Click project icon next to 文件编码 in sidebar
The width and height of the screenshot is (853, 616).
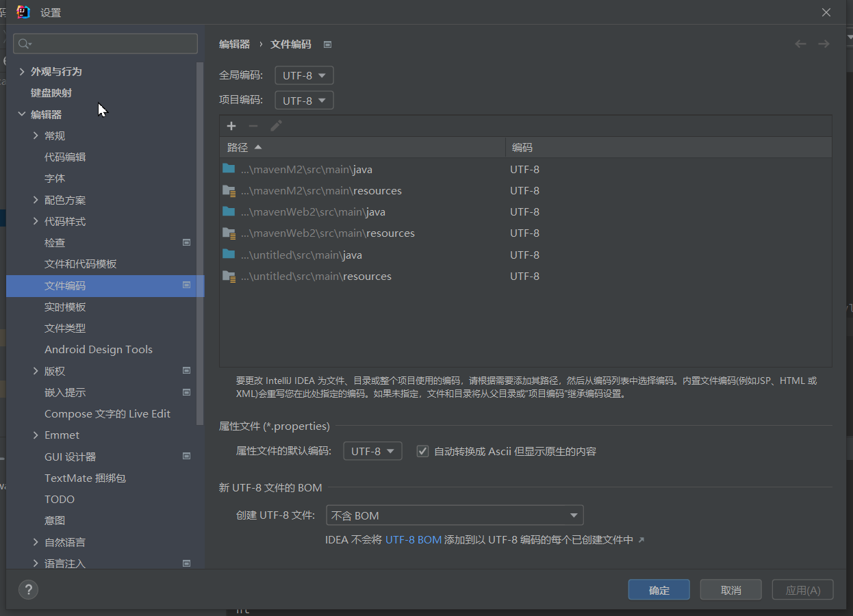point(186,285)
